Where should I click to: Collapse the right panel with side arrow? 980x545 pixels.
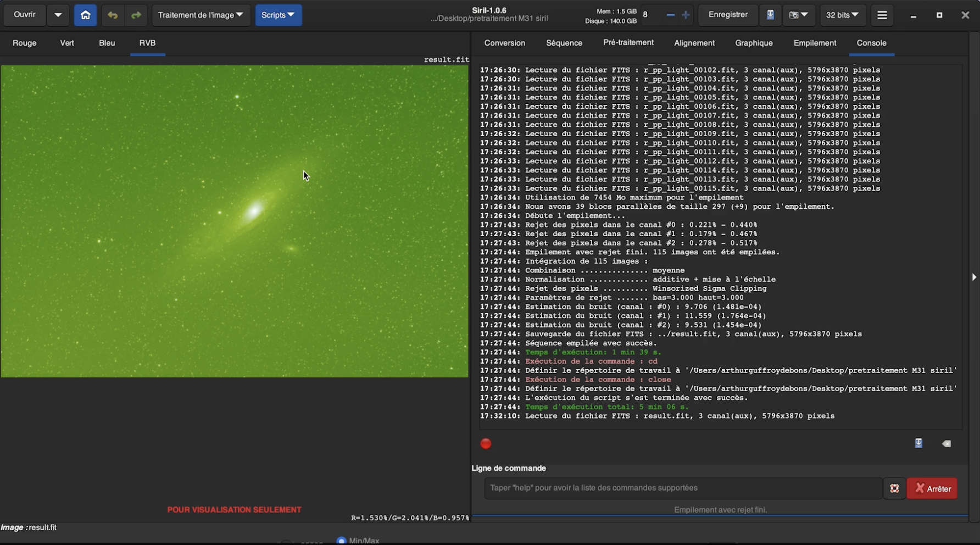point(974,277)
